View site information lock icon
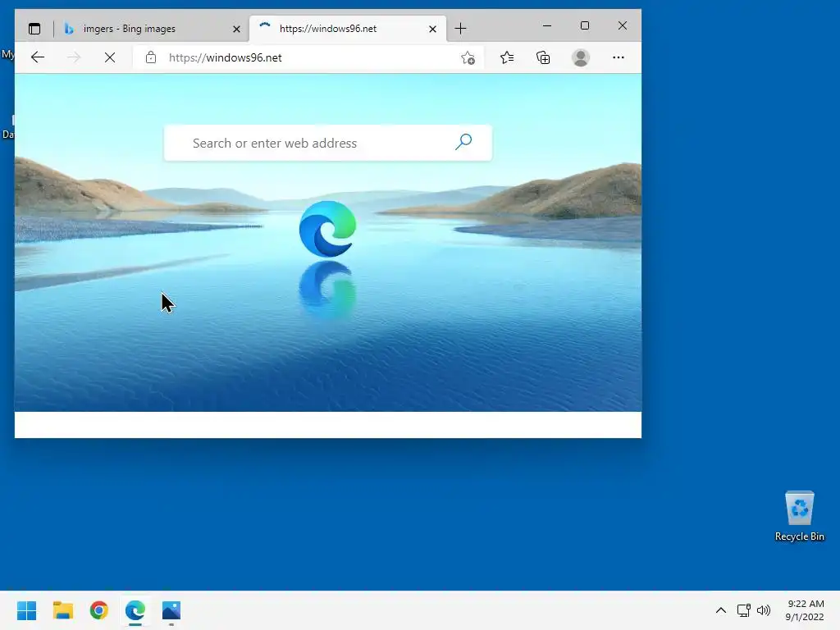This screenshot has height=630, width=840. coord(151,57)
